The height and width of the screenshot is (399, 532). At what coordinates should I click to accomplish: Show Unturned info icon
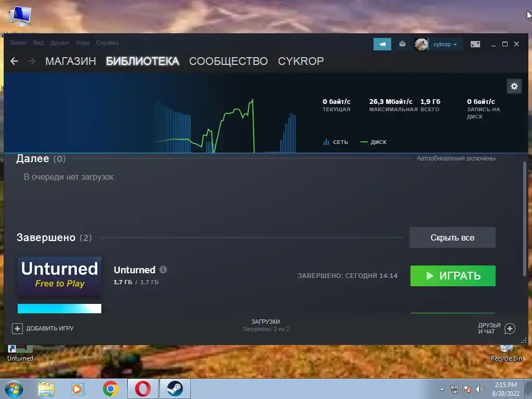(x=163, y=270)
